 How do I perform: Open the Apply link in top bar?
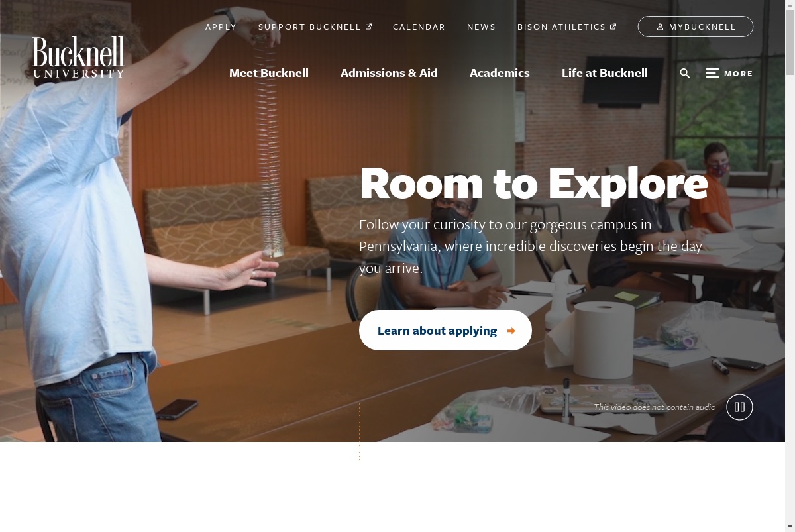click(x=221, y=27)
